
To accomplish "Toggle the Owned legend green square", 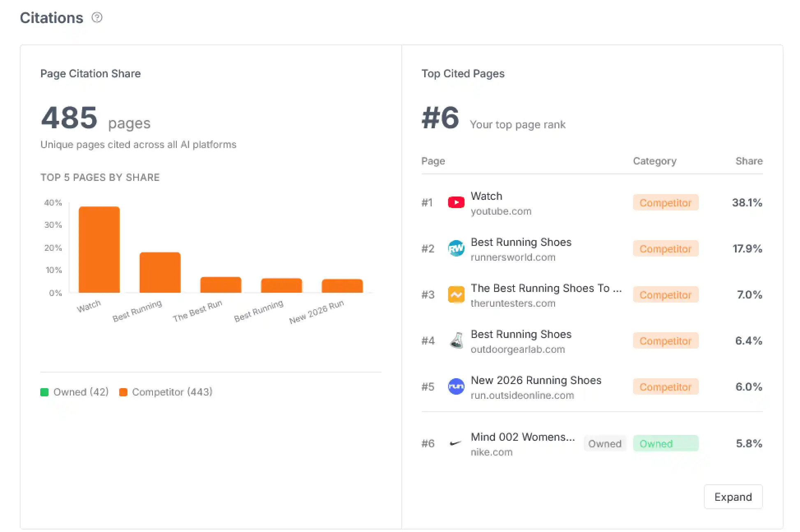I will (x=44, y=392).
